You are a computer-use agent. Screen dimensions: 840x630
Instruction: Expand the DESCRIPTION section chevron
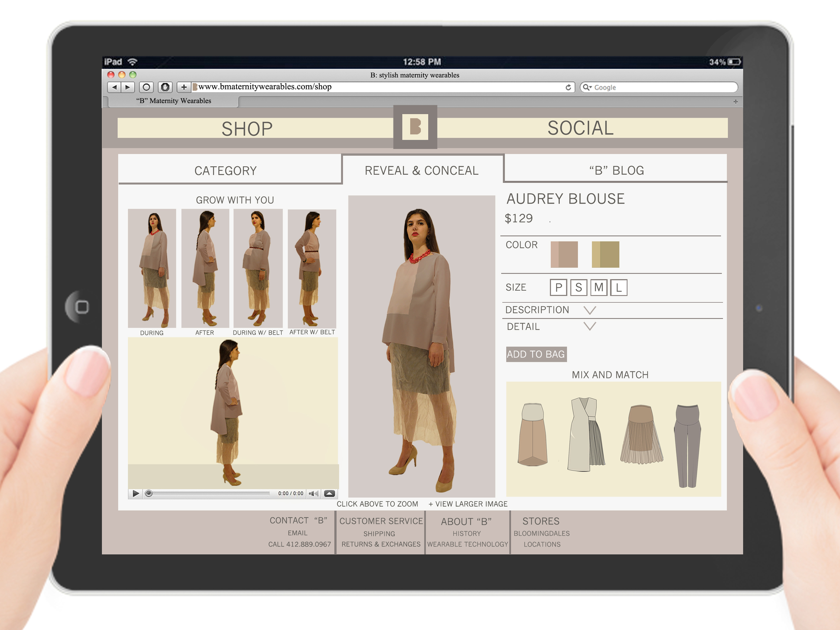pyautogui.click(x=589, y=310)
